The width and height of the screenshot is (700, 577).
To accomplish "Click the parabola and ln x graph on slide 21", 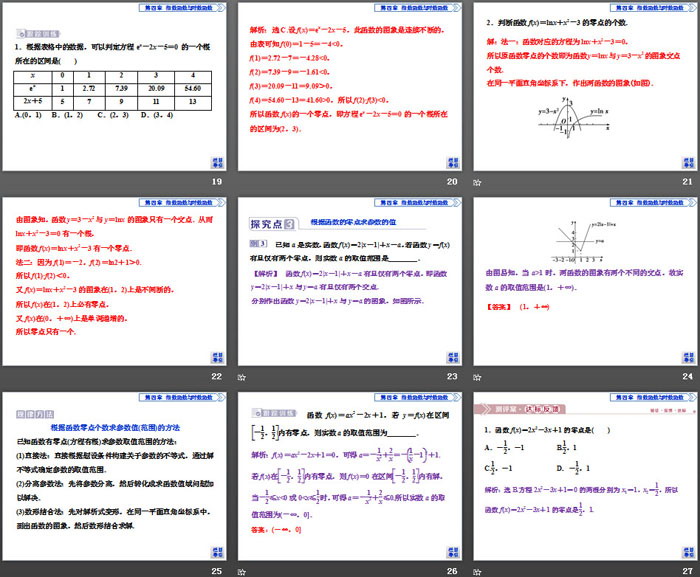I will point(574,117).
